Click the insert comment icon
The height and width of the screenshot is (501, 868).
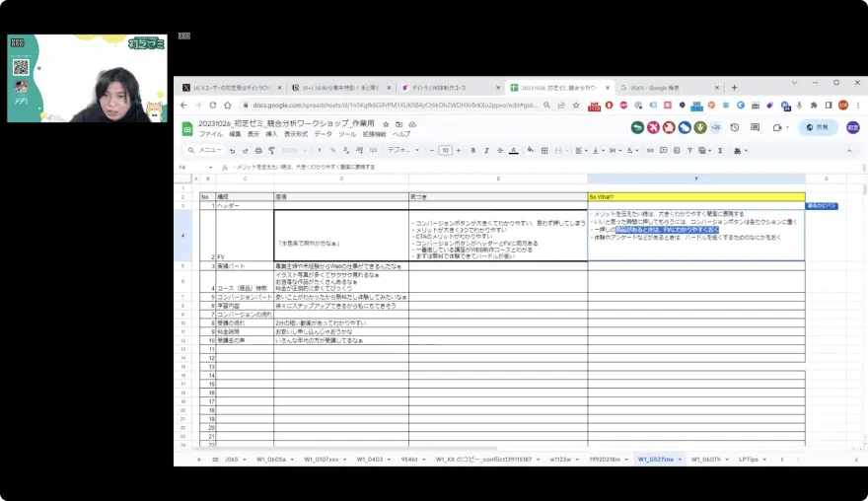pos(663,151)
